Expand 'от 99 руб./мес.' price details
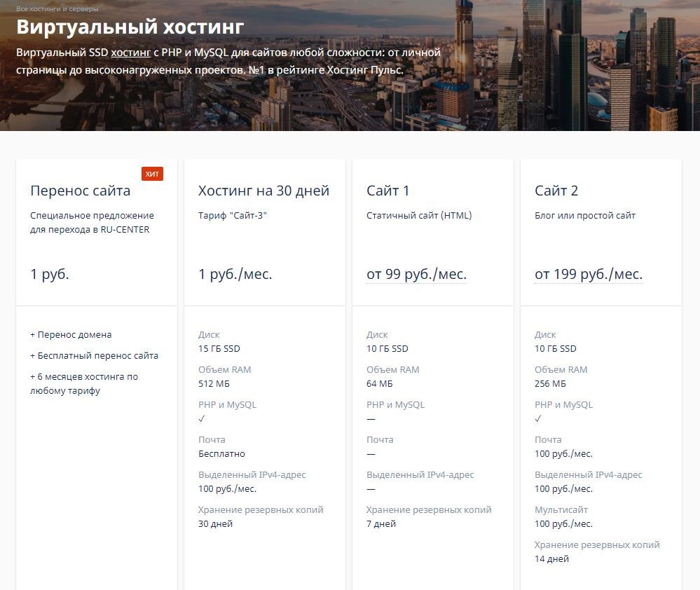 pyautogui.click(x=416, y=274)
